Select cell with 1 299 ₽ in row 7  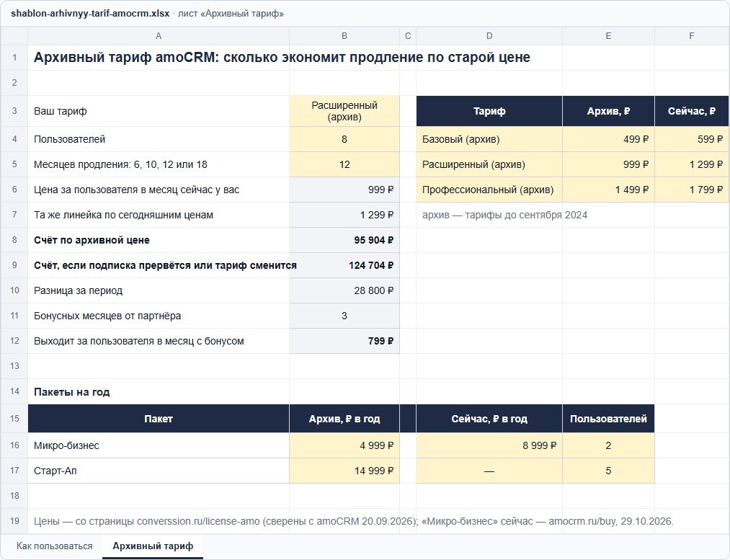pyautogui.click(x=344, y=215)
